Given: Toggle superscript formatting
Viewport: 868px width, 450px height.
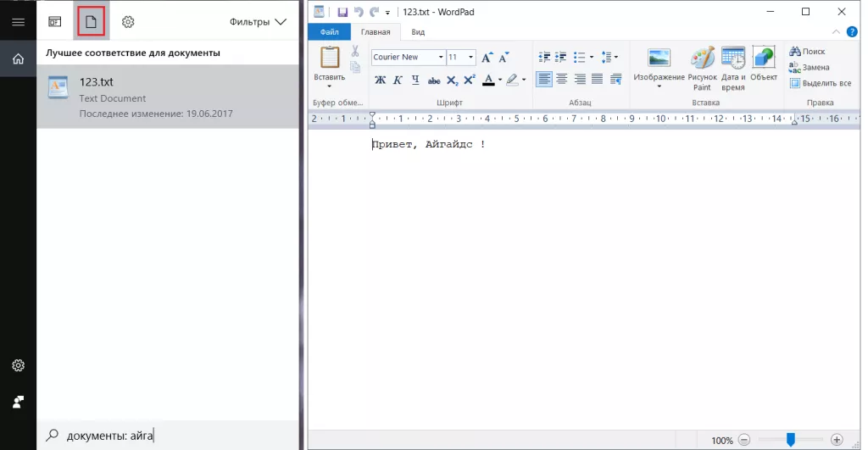Looking at the screenshot, I should point(470,80).
